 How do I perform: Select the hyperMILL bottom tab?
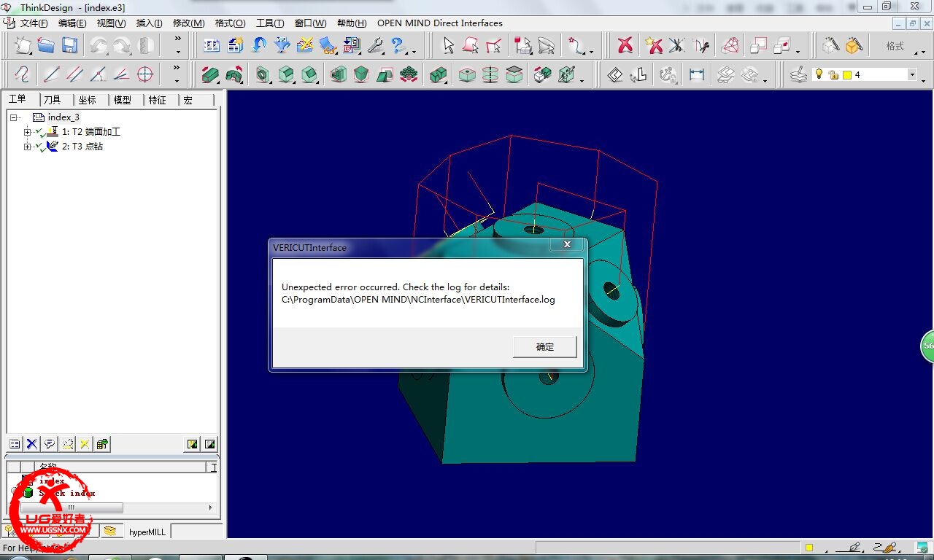(x=147, y=532)
